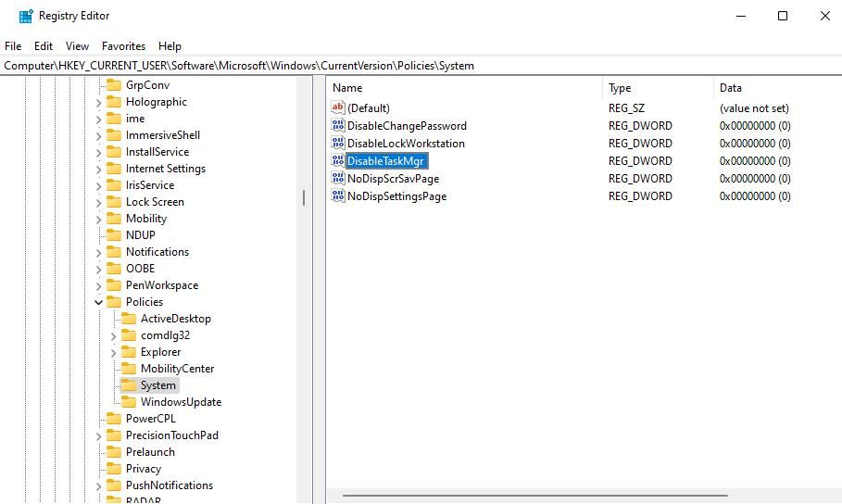This screenshot has height=504, width=842.
Task: Click the WindowsUpdate folder icon
Action: click(x=129, y=401)
